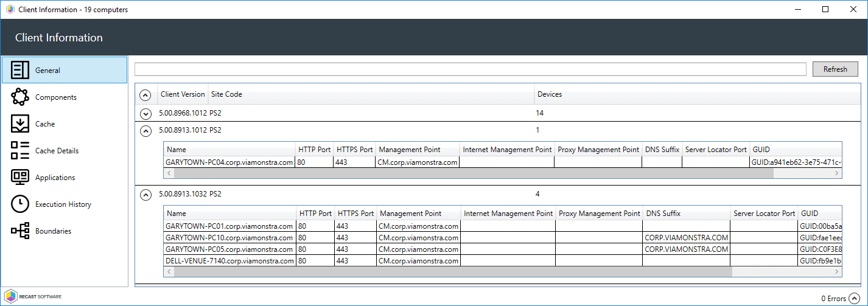The height and width of the screenshot is (306, 868).
Task: Click CORP.VIAMONSTRA.COM DNS suffix for GARYTOWN-PC05
Action: pos(687,249)
